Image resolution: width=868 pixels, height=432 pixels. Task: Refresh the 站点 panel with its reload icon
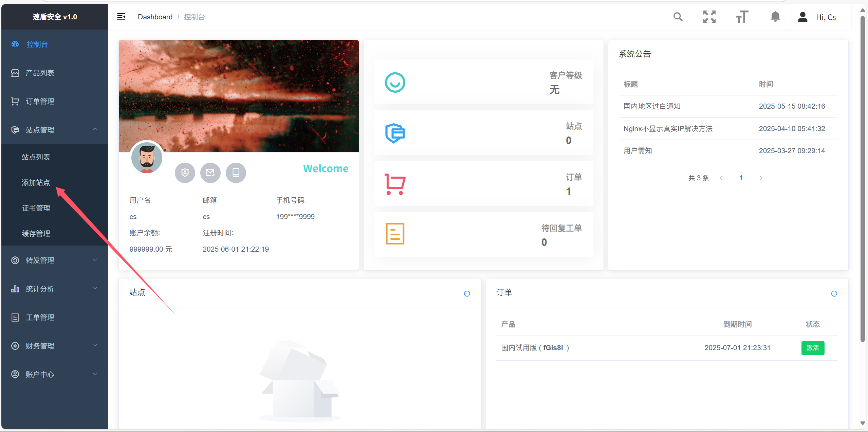[x=467, y=293]
